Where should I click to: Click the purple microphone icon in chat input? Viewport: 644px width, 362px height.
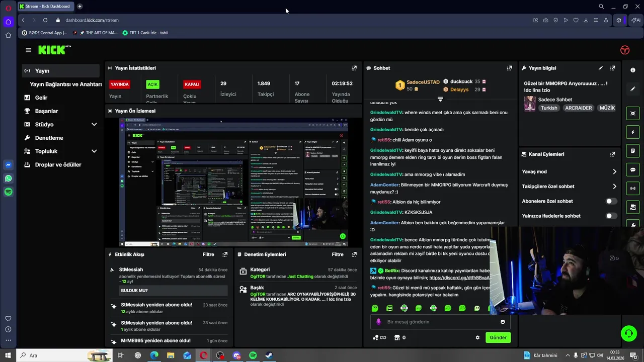click(379, 322)
